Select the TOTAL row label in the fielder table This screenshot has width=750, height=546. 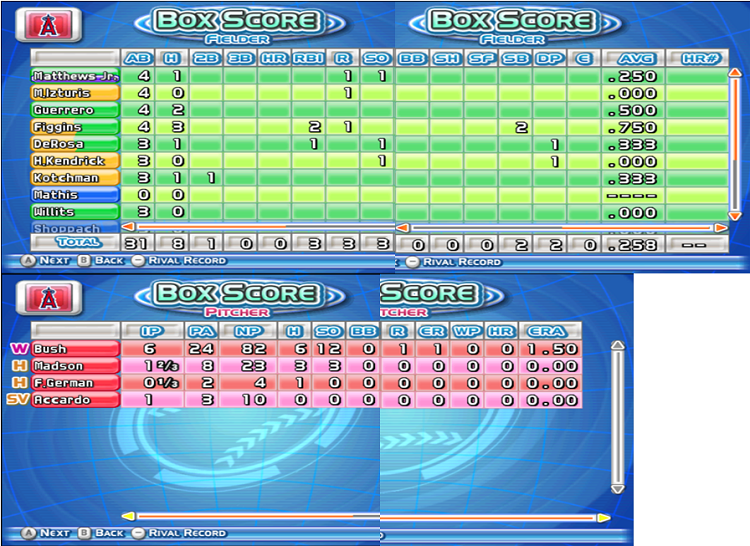(75, 243)
